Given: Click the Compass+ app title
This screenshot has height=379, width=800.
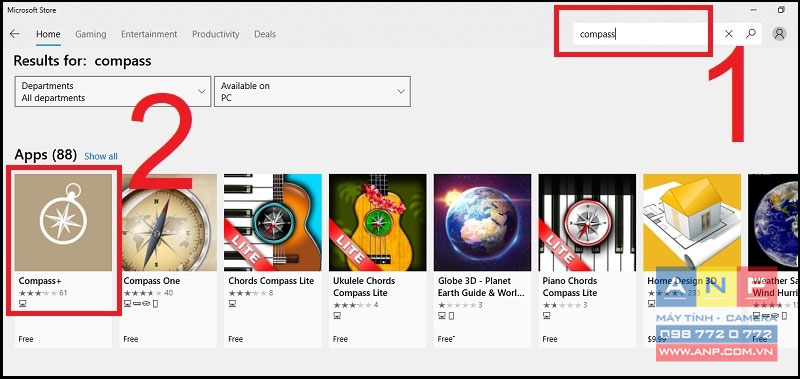Looking at the screenshot, I should click(40, 281).
